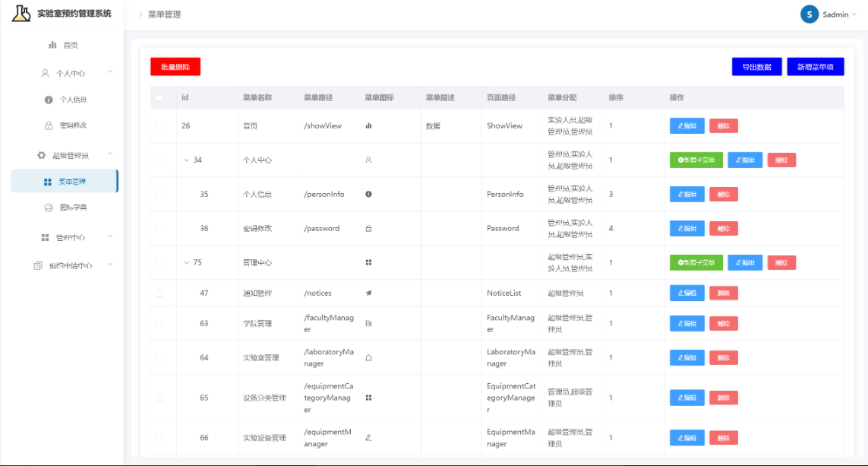Click the icon beside 图标字典 in sidebar
The width and height of the screenshot is (868, 466).
coord(49,208)
